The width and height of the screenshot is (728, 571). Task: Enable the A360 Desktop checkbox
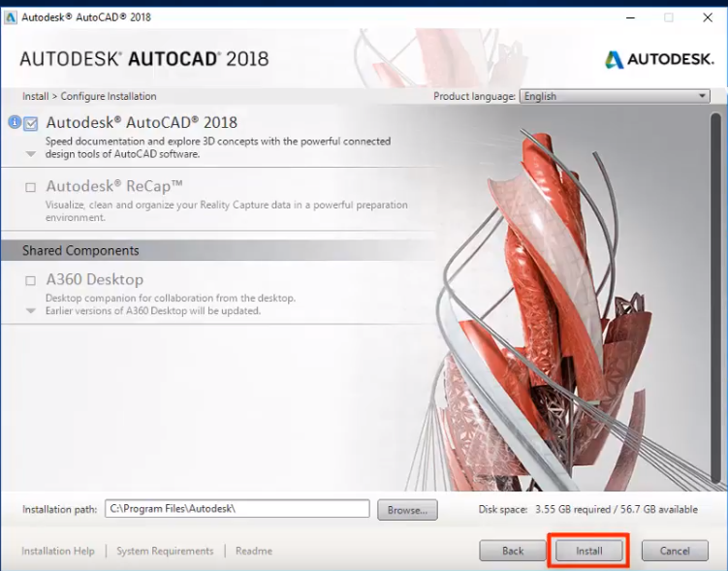point(31,280)
